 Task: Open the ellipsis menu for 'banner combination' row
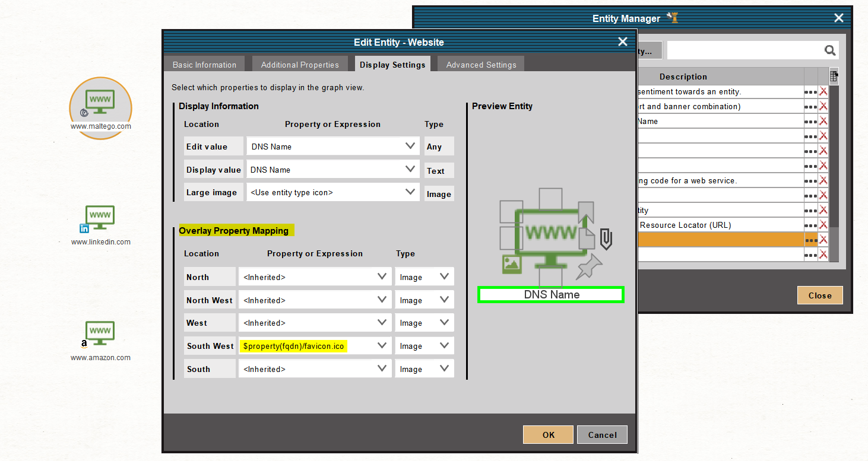point(810,107)
